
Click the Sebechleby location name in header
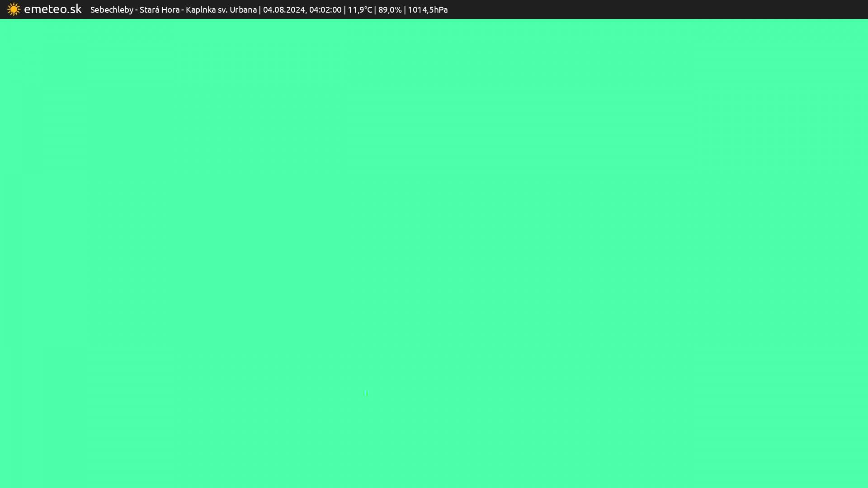(x=111, y=9)
